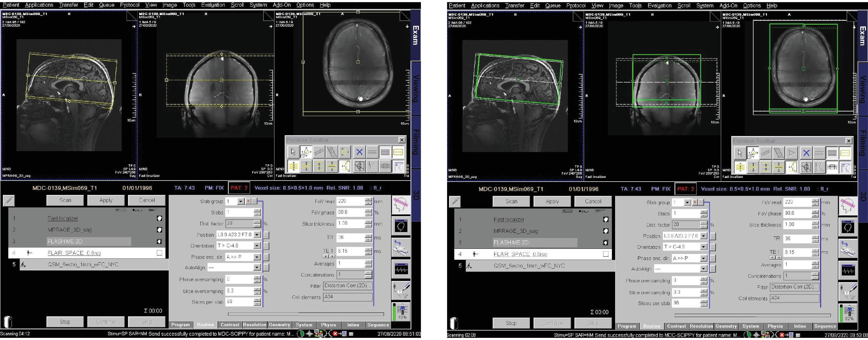Select arrow pointer in left Position Toolbar
Image resolution: width=868 pixels, height=340 pixels.
click(x=293, y=152)
